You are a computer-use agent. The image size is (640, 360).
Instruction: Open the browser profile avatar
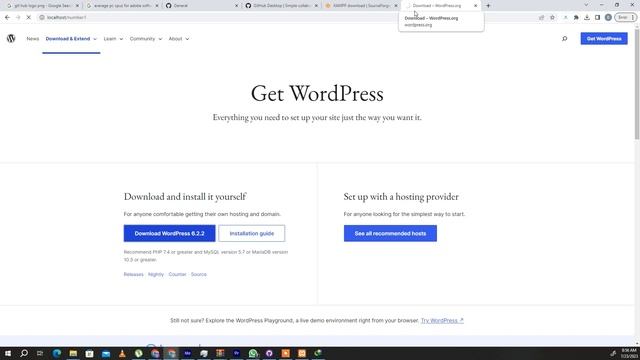[608, 18]
